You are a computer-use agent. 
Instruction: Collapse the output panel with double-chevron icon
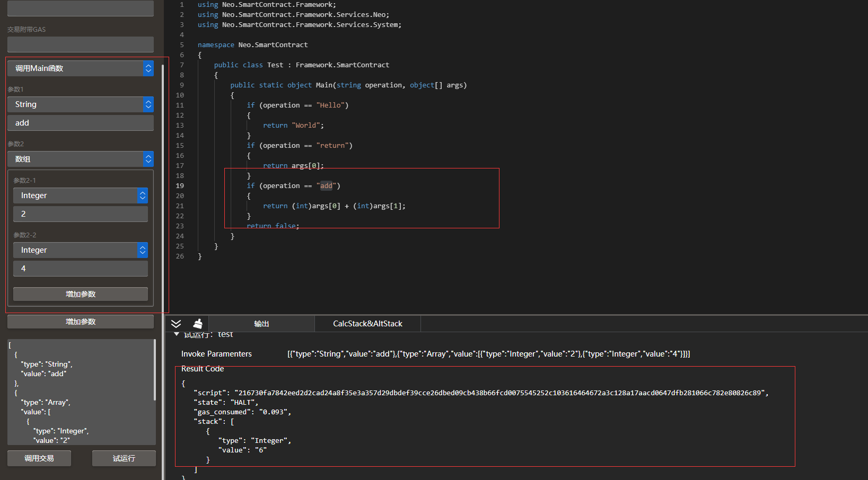point(176,324)
